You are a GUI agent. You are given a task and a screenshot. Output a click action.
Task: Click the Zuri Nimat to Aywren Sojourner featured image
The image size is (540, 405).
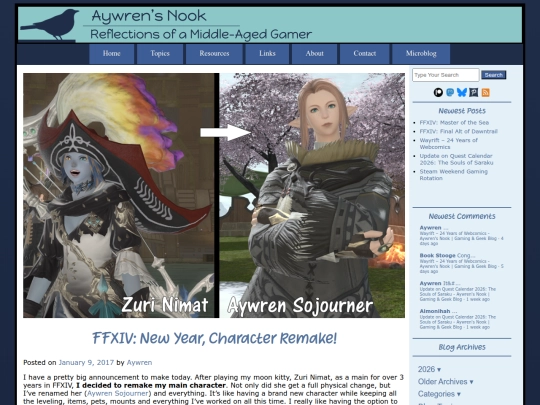pos(214,195)
